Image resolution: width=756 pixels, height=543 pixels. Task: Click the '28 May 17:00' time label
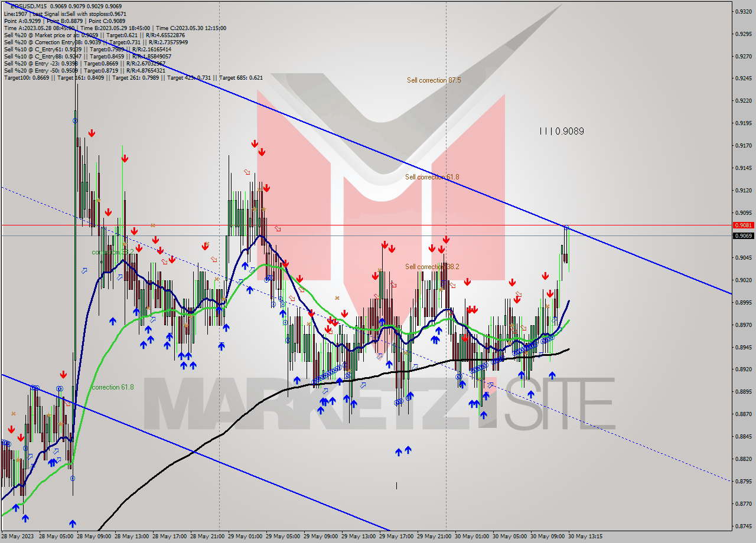[x=170, y=537]
